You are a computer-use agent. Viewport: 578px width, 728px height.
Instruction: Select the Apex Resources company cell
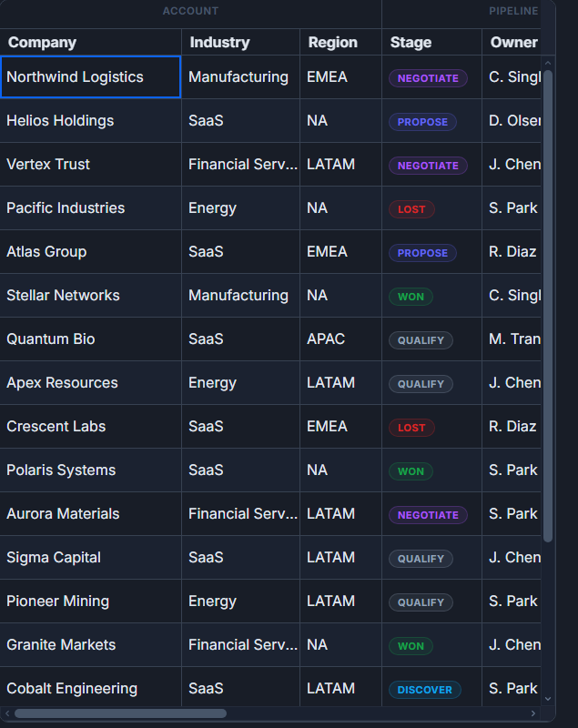(x=90, y=382)
